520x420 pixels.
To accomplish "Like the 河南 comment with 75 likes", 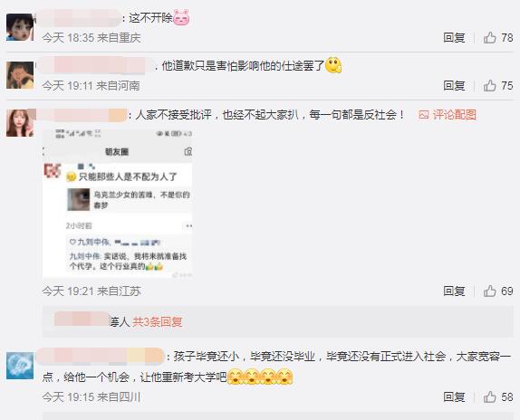I will click(x=489, y=86).
